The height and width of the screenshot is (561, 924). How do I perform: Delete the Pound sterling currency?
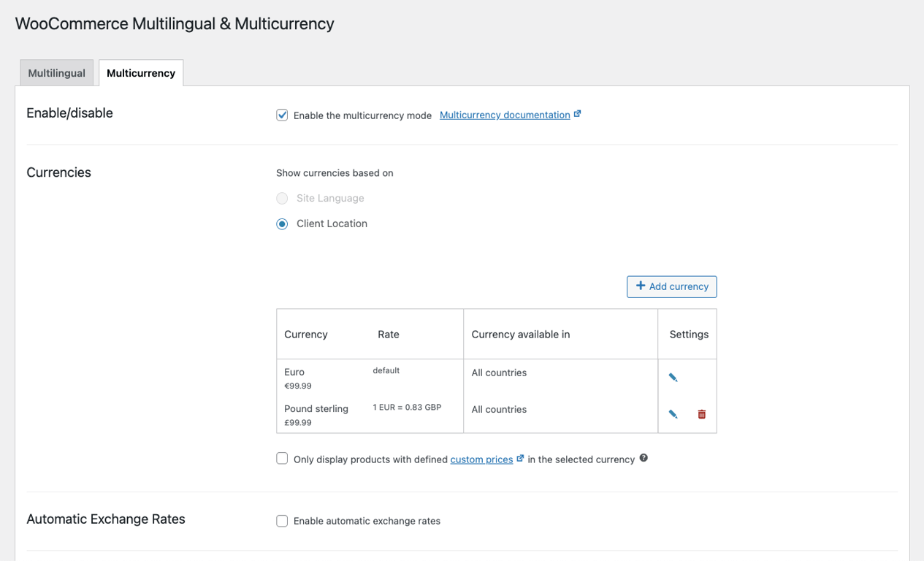701,413
